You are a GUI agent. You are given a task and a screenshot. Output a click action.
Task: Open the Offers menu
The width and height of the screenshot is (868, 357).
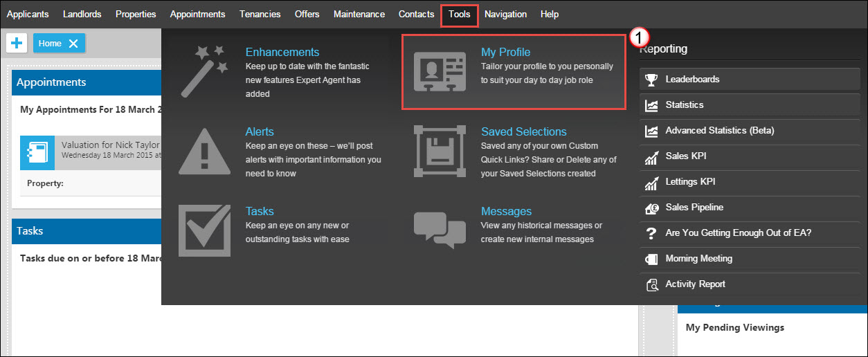coord(307,14)
